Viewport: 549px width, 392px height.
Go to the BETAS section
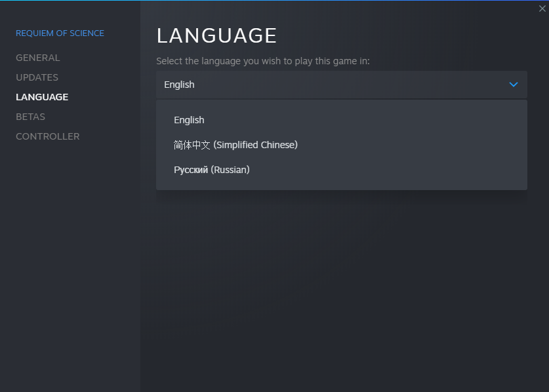click(x=30, y=117)
